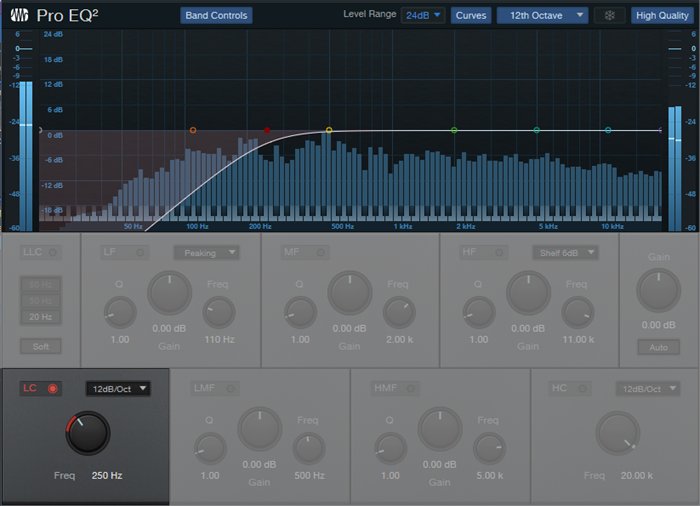Select the cyan HF band node
Image resolution: width=700 pixels, height=506 pixels.
tap(608, 130)
